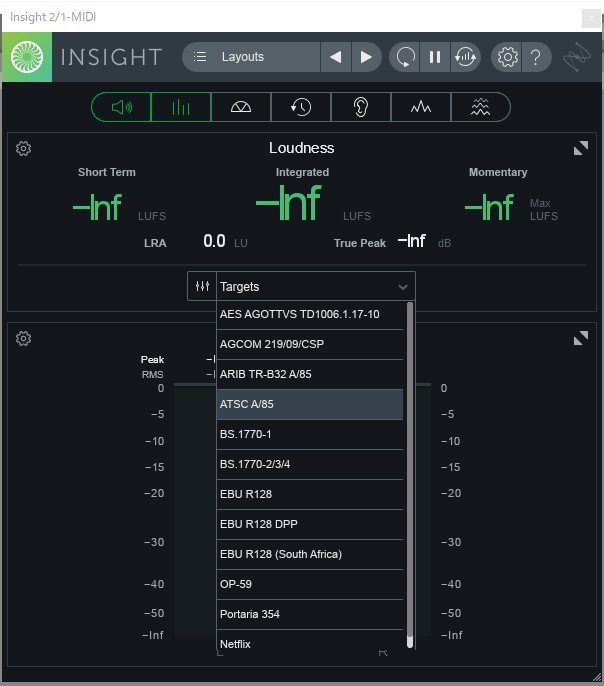The width and height of the screenshot is (604, 686).
Task: Choose BS.1770-1 target
Action: pos(310,434)
